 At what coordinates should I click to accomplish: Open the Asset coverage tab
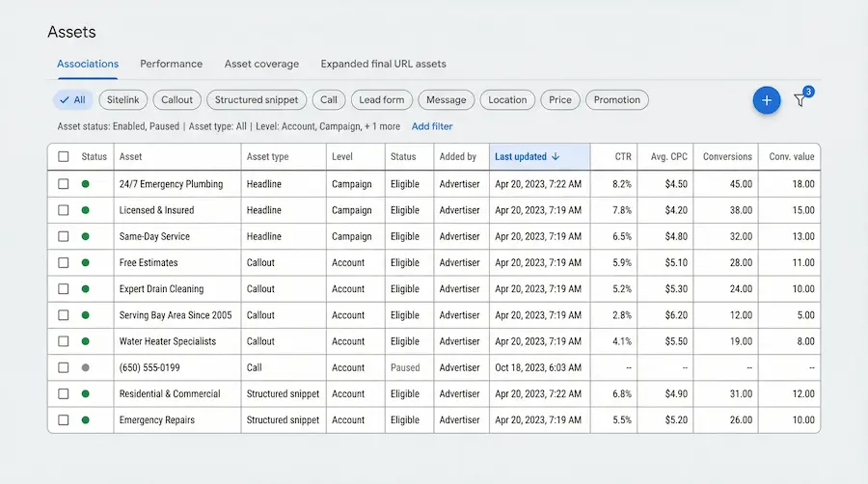[261, 64]
